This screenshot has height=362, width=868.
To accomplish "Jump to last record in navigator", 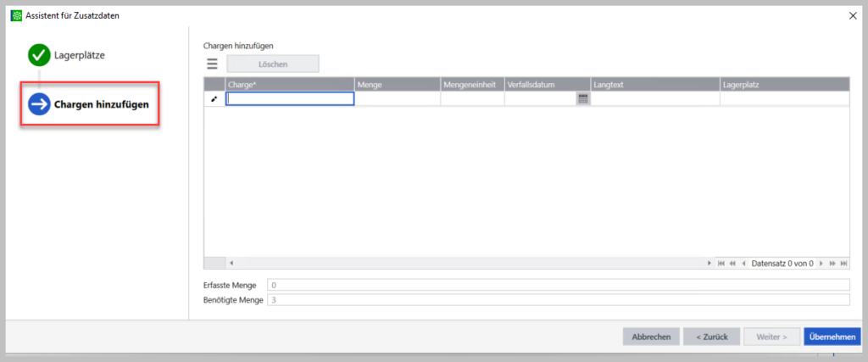I will point(843,264).
